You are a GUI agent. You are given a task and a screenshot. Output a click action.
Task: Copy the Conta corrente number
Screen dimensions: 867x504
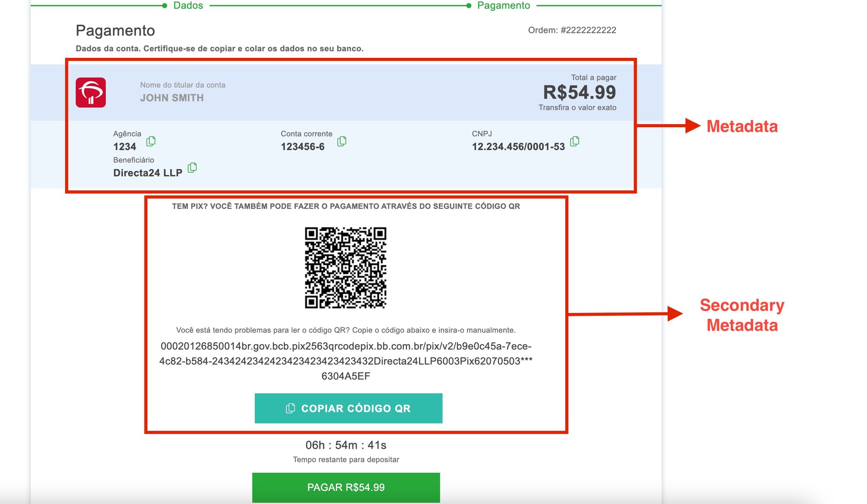point(342,141)
